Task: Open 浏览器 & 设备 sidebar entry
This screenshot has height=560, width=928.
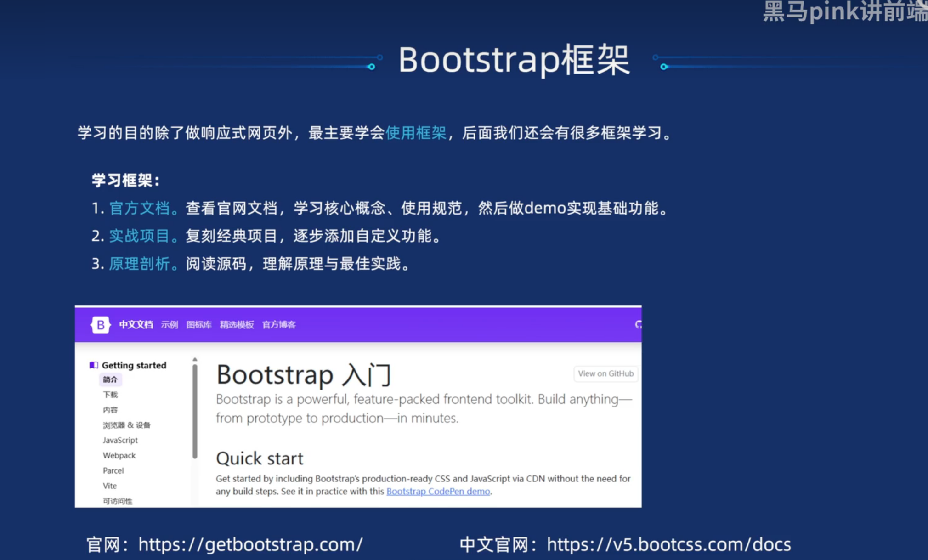Action: pos(127,425)
